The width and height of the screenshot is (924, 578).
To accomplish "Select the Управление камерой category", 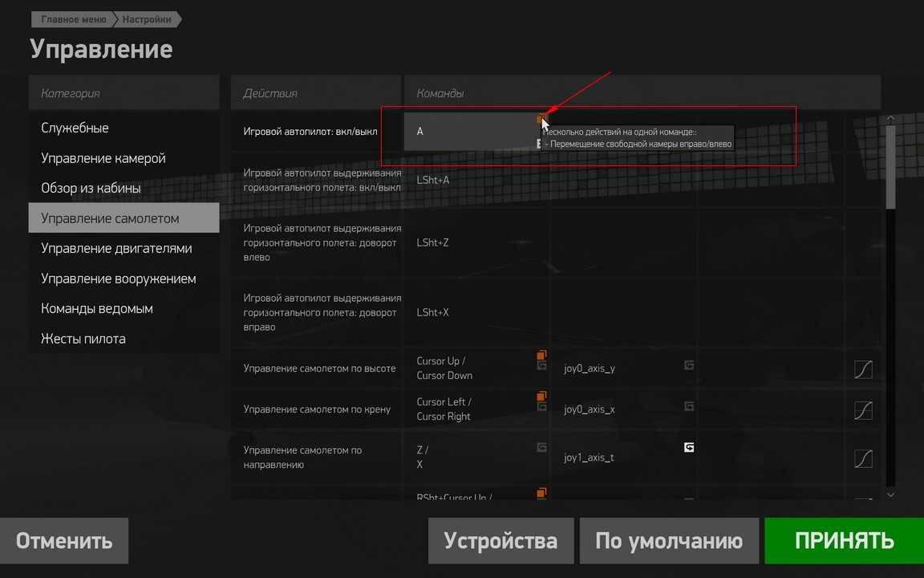I will coord(124,158).
